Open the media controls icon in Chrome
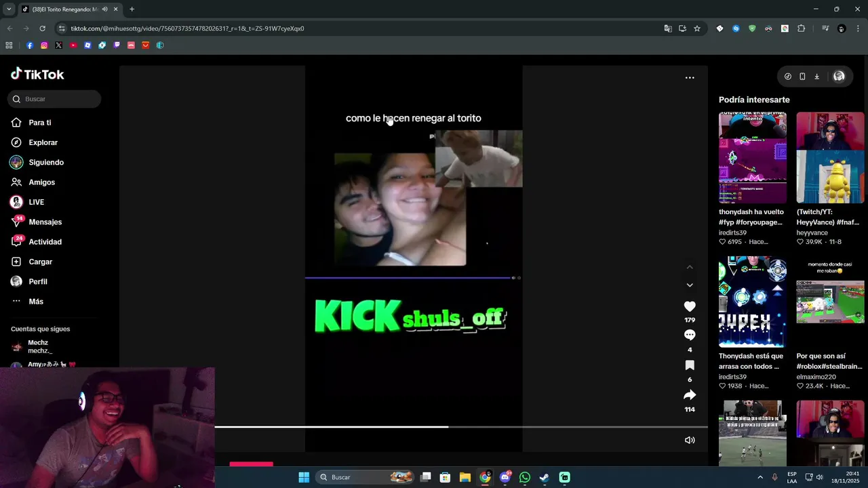 pos(825,28)
